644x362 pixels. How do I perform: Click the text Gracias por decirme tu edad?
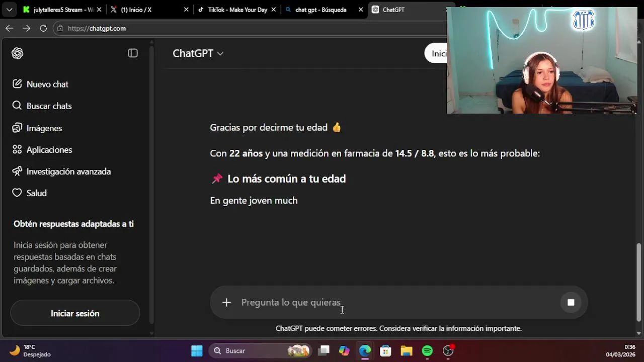(x=269, y=128)
